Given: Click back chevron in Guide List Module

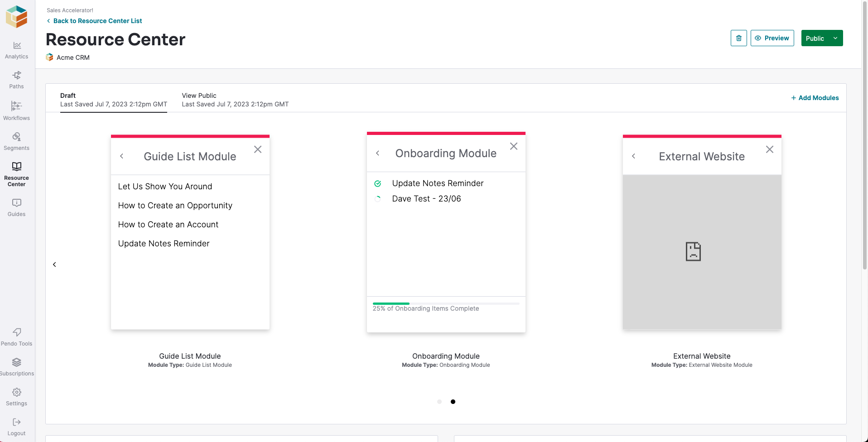Looking at the screenshot, I should (x=121, y=156).
